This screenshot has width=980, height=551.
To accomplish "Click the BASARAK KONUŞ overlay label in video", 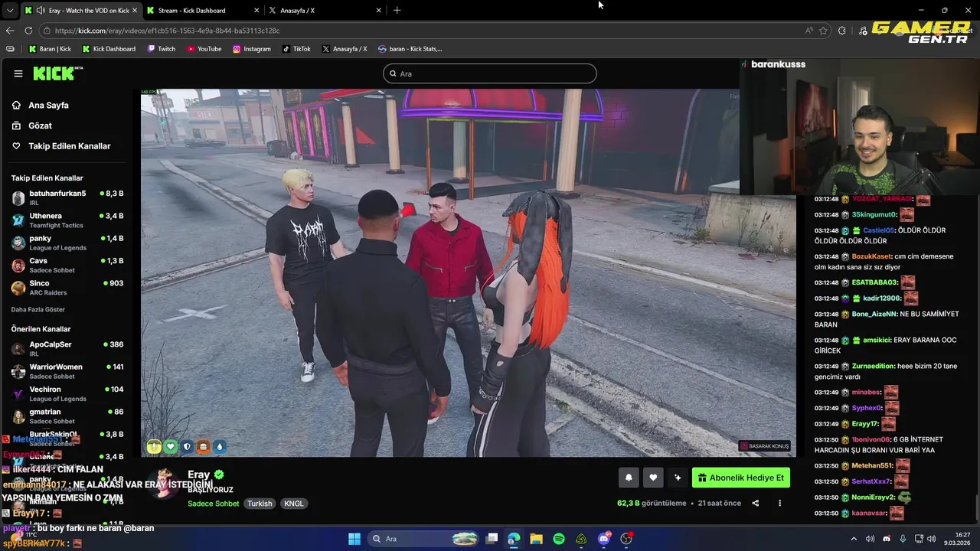I will click(764, 446).
